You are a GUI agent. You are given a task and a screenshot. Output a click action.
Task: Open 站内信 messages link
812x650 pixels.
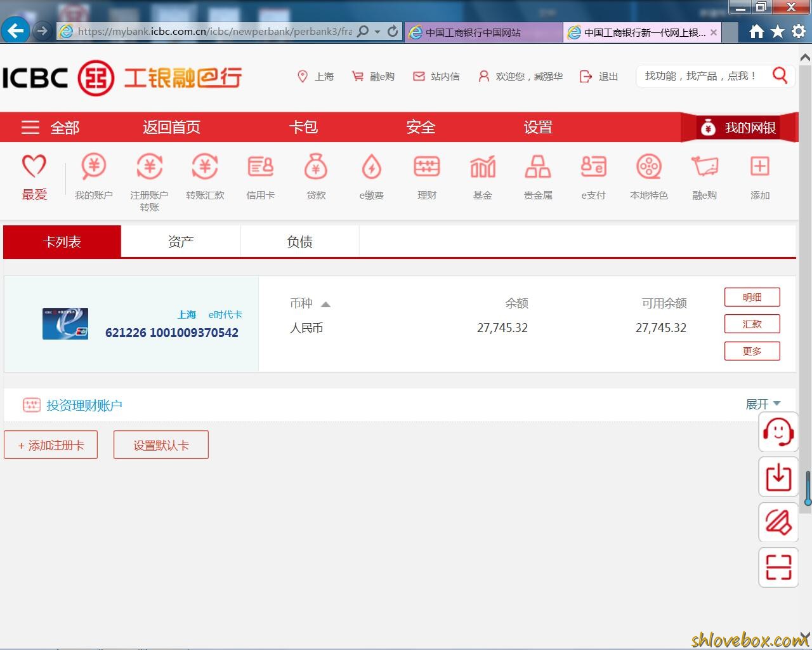[436, 77]
